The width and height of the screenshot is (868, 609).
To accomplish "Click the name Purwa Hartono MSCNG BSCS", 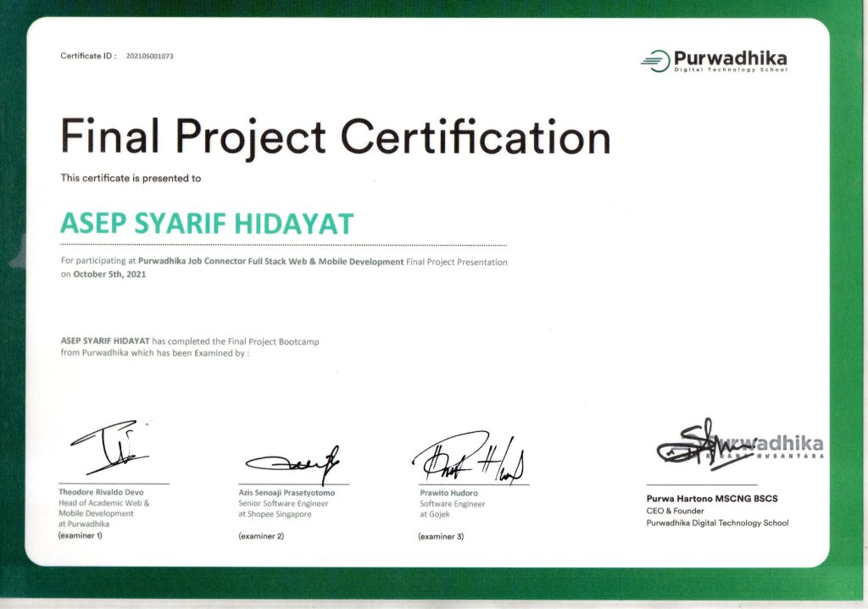I will tap(712, 499).
